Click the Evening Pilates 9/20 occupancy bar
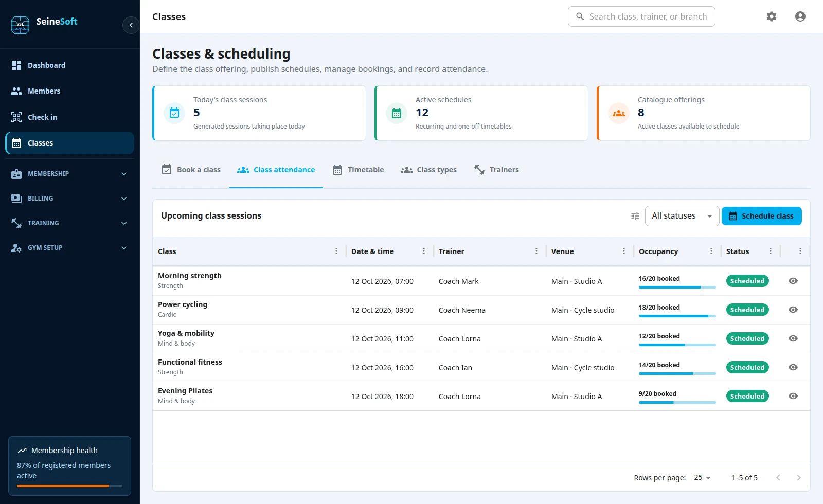 (x=677, y=402)
